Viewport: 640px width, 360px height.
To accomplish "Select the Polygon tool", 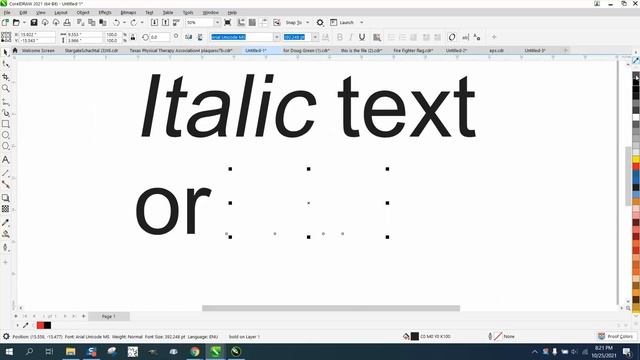I will 6,146.
